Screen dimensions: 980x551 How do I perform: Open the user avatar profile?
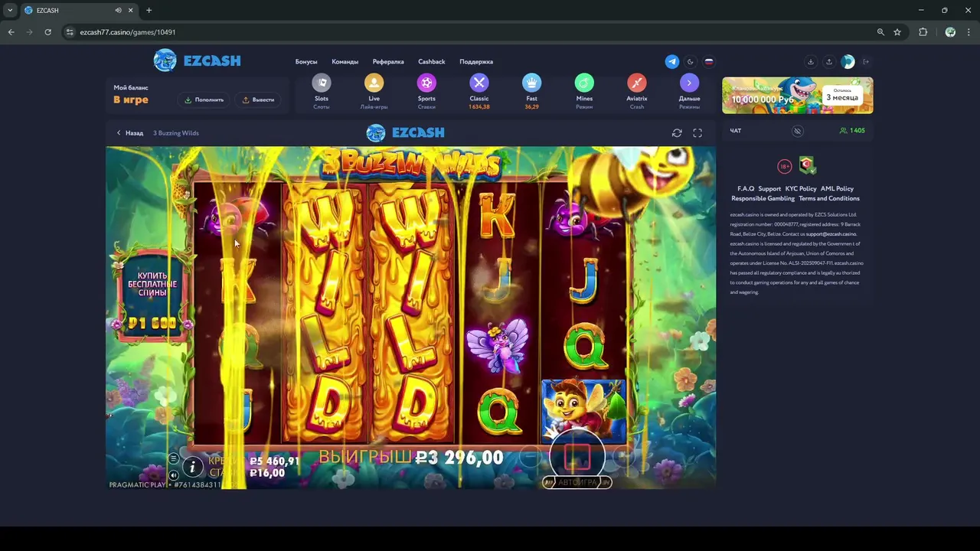pos(848,62)
